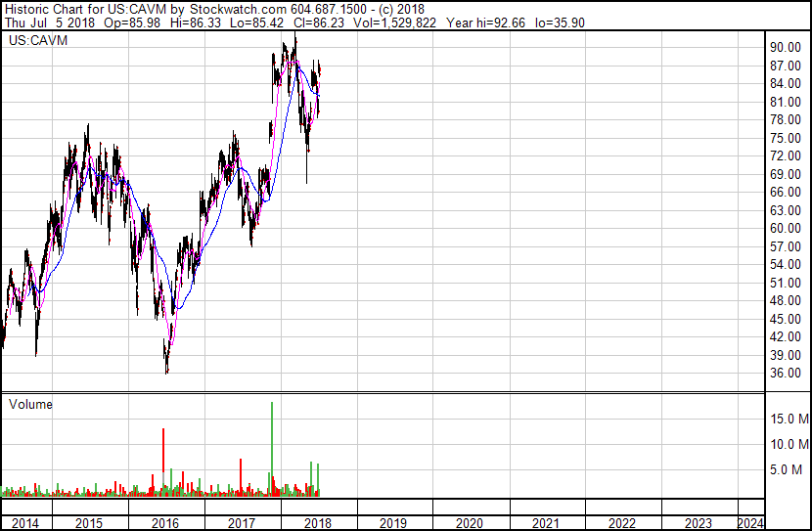Click the 90.00 price axis label

coord(786,48)
